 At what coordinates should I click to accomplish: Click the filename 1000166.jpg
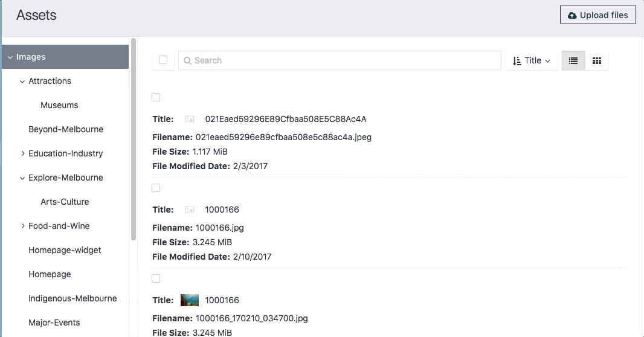220,228
